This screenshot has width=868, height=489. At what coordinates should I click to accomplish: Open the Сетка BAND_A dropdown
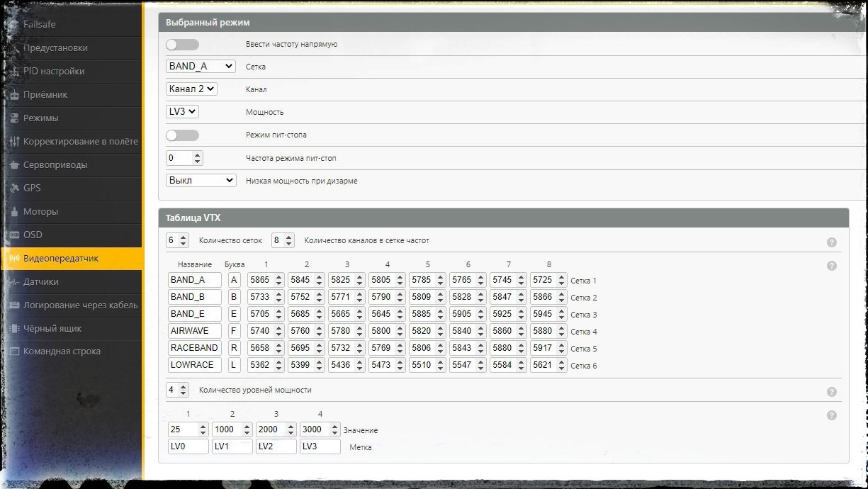[201, 66]
